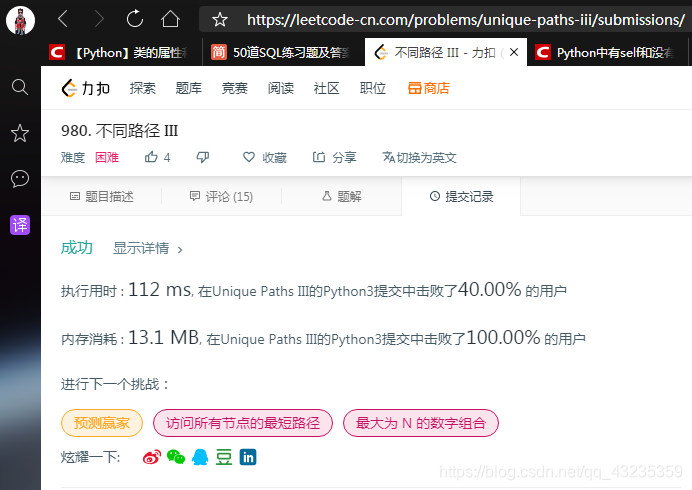The height and width of the screenshot is (490, 692).
Task: Open the 职位 navigation menu
Action: tap(373, 88)
